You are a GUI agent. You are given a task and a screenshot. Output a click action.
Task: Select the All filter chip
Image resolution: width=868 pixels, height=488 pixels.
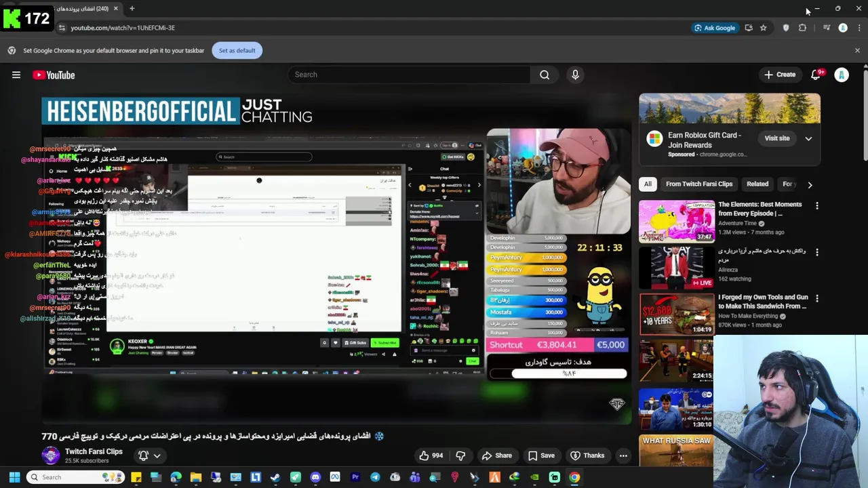point(648,184)
